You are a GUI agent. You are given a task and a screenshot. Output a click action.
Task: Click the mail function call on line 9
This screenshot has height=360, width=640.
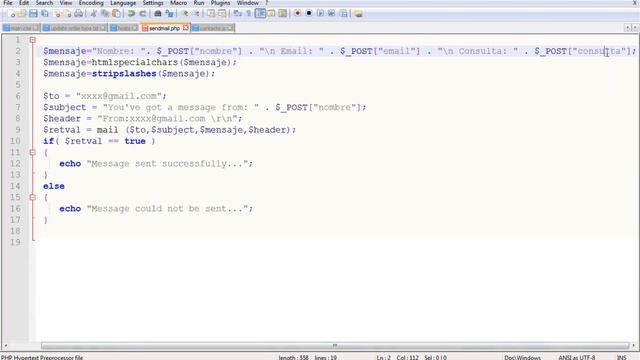click(x=107, y=130)
